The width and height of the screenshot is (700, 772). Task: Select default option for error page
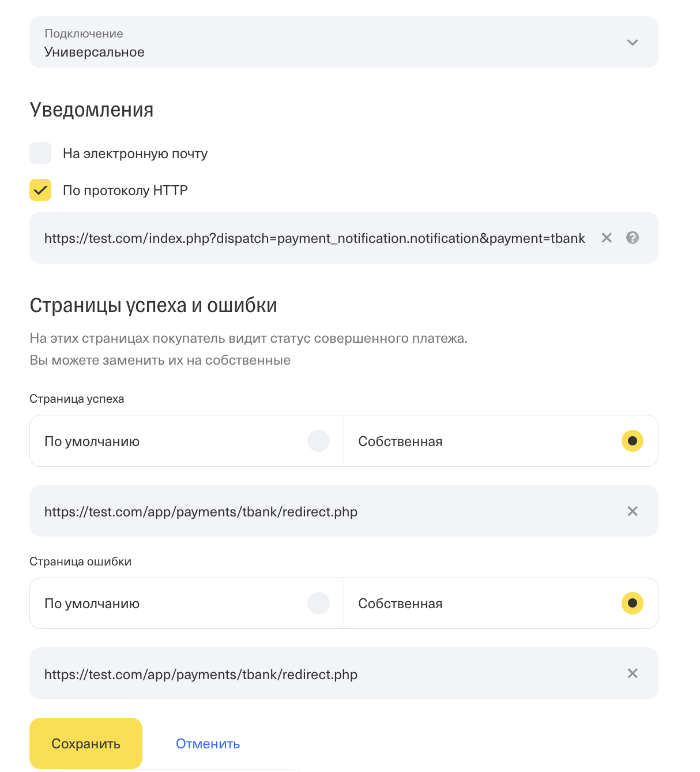tap(318, 603)
